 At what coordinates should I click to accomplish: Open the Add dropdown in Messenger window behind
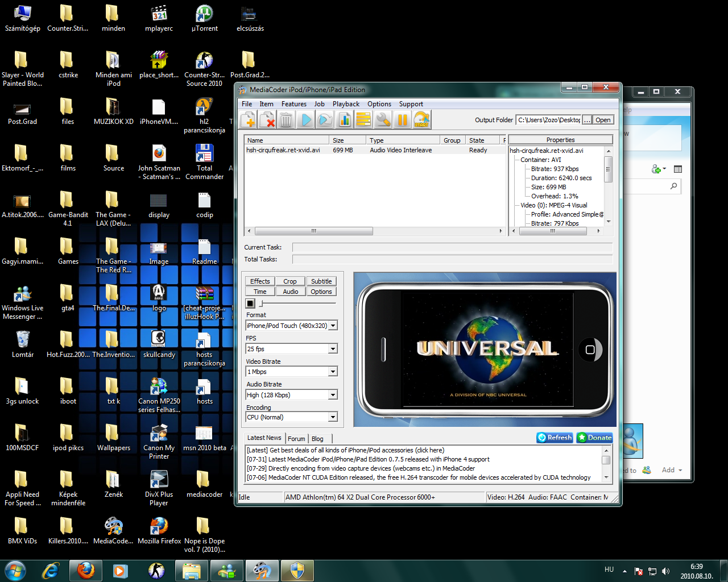(672, 470)
